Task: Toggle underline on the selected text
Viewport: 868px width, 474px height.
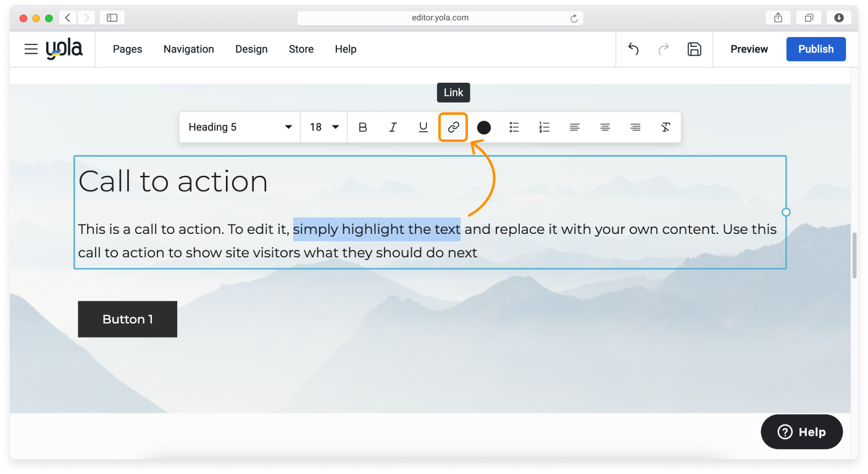Action: tap(423, 127)
